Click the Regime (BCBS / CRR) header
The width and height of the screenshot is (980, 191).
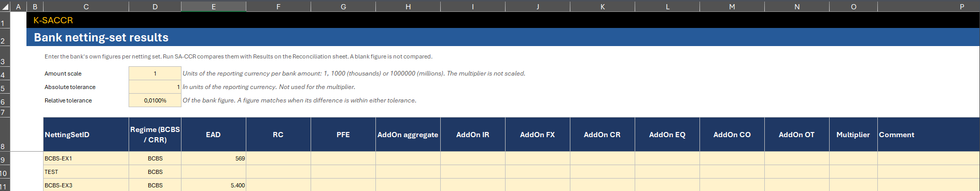[x=155, y=135]
